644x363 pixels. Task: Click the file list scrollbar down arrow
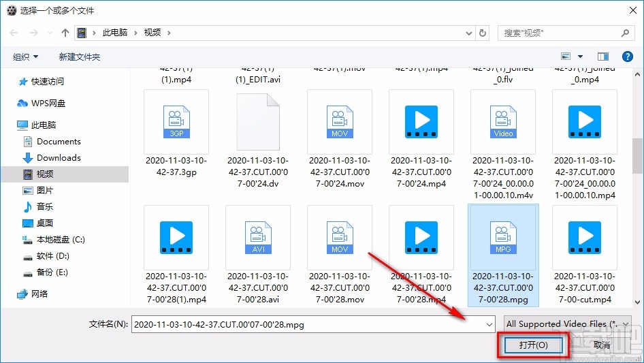tap(637, 302)
